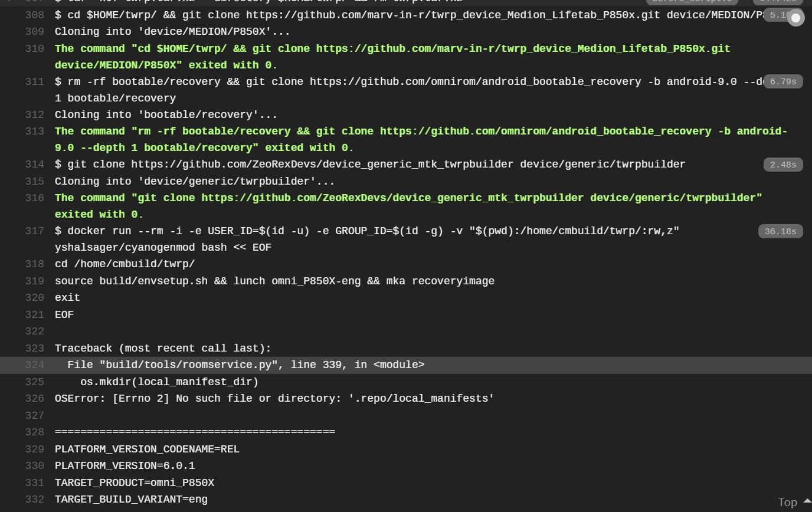Click 'Cloning into device/MEDION/P850X' line
812x512 pixels.
click(172, 32)
